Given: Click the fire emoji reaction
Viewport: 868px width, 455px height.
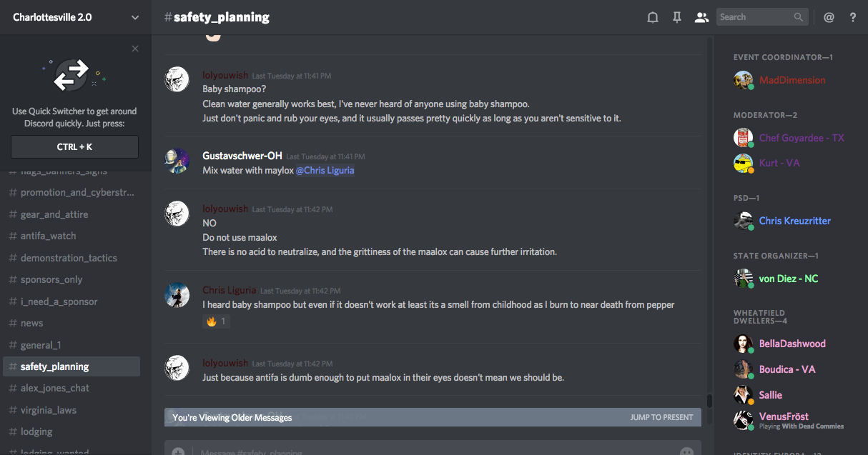Looking at the screenshot, I should (x=216, y=321).
